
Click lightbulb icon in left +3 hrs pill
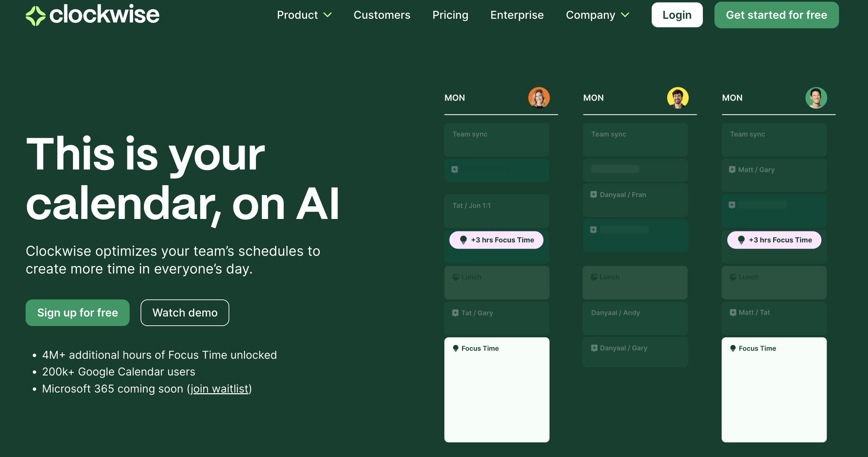pyautogui.click(x=463, y=240)
